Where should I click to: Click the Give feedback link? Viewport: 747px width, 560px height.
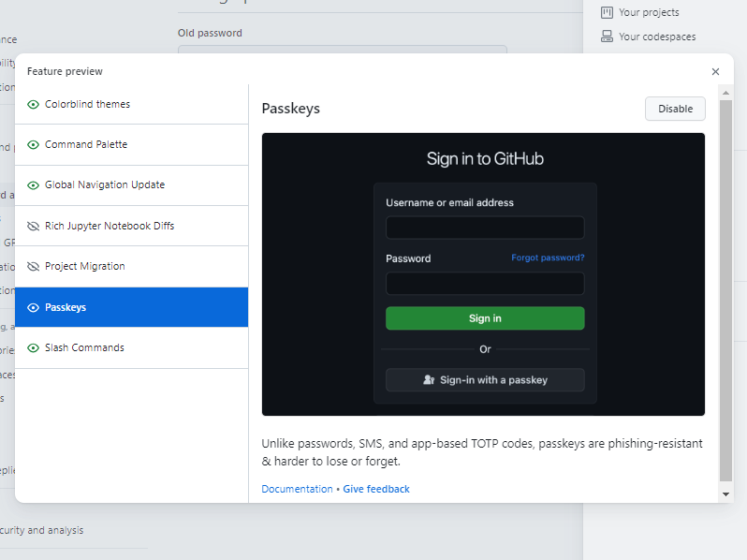(376, 489)
